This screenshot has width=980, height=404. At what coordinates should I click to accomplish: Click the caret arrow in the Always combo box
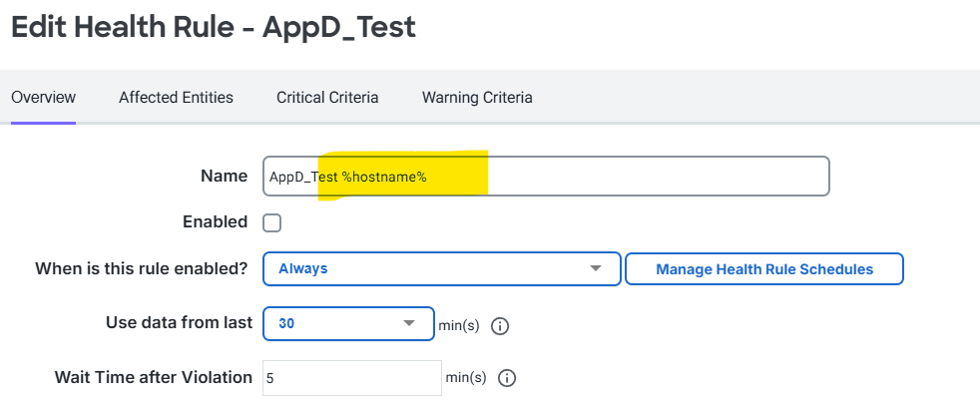pos(596,269)
